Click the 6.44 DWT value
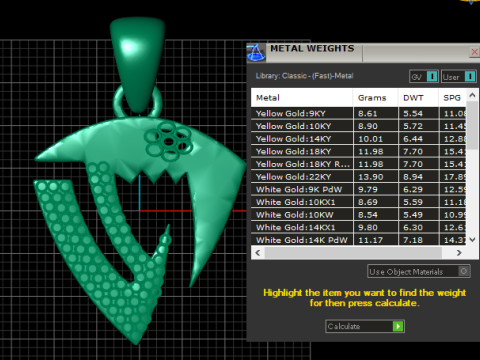 coord(413,139)
